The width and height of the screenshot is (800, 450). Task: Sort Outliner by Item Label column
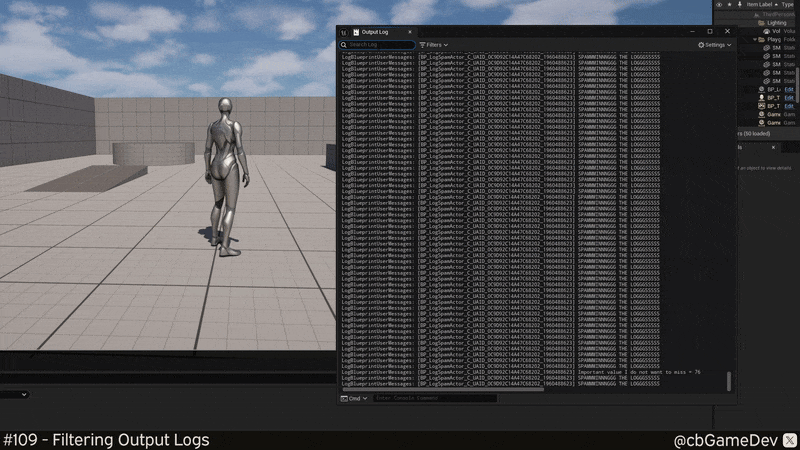pos(762,5)
